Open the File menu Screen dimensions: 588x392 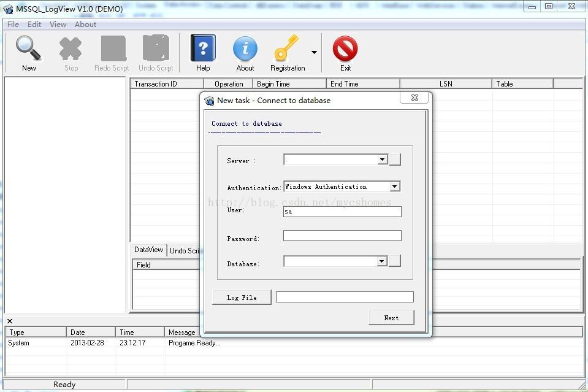pos(12,25)
